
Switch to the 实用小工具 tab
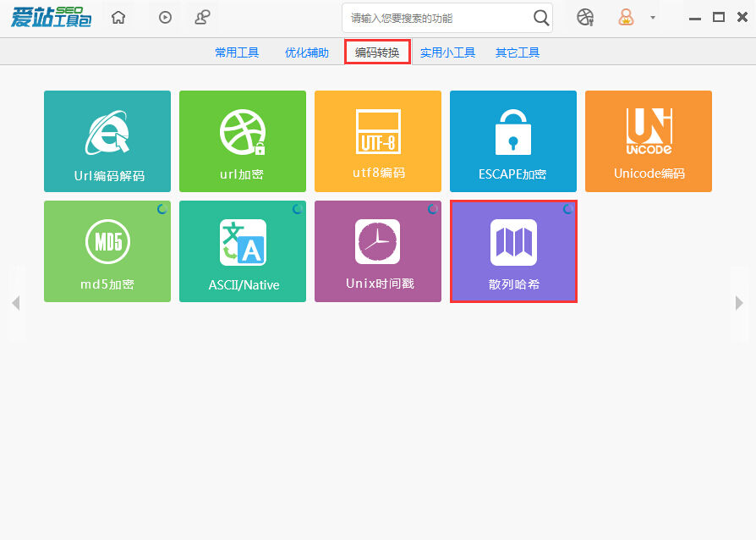(x=446, y=52)
